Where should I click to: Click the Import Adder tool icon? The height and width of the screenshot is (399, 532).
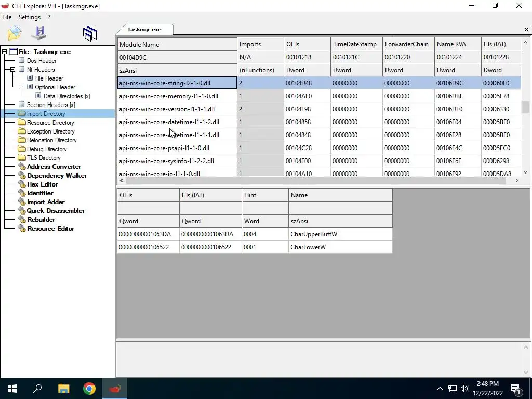22,202
